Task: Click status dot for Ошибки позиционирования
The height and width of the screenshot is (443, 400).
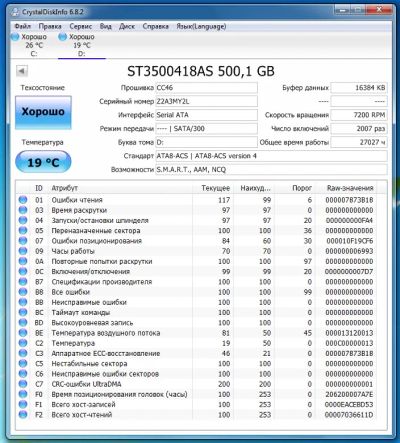Action: point(23,241)
